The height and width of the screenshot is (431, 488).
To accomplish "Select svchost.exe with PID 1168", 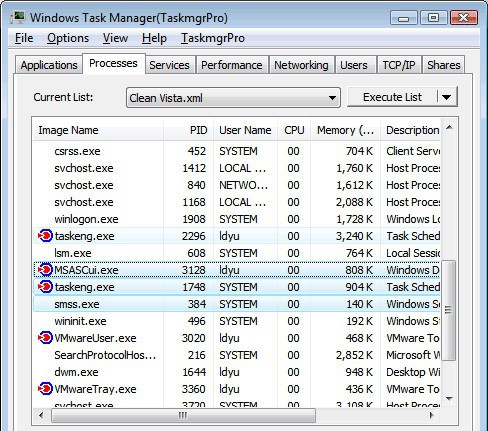I will (237, 202).
